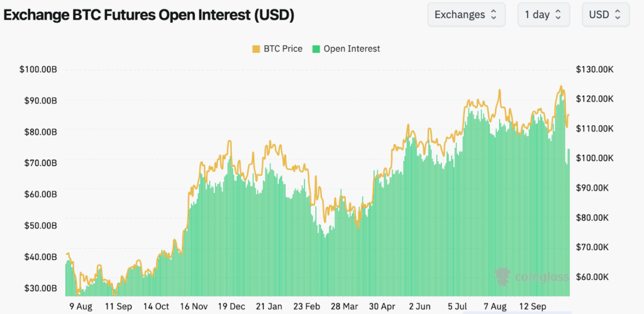This screenshot has width=644, height=314.
Task: Click the coinglass watermark logo icon
Action: tap(502, 277)
